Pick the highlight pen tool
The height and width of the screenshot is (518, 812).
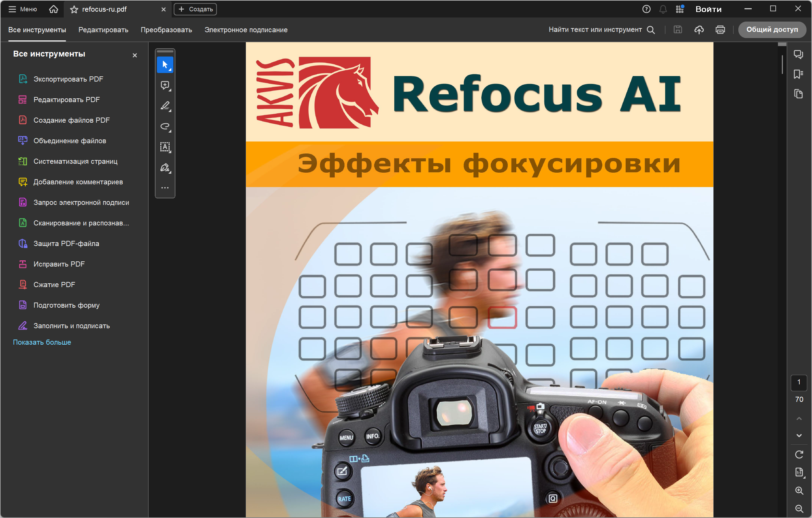pos(165,106)
